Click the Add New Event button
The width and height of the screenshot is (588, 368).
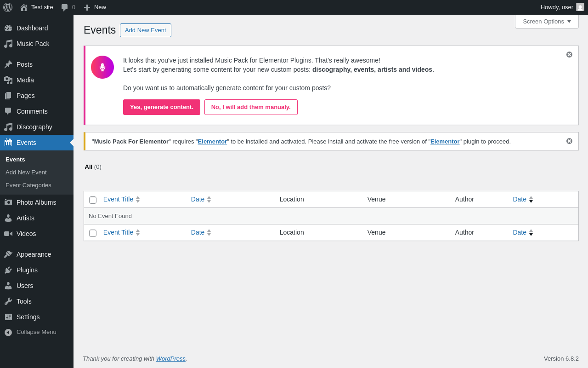pyautogui.click(x=146, y=30)
